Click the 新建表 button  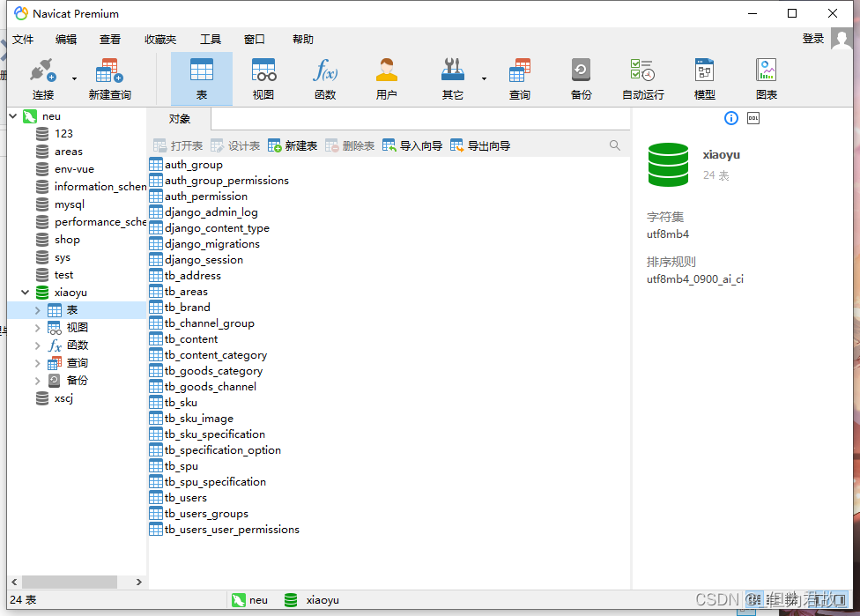[x=293, y=145]
